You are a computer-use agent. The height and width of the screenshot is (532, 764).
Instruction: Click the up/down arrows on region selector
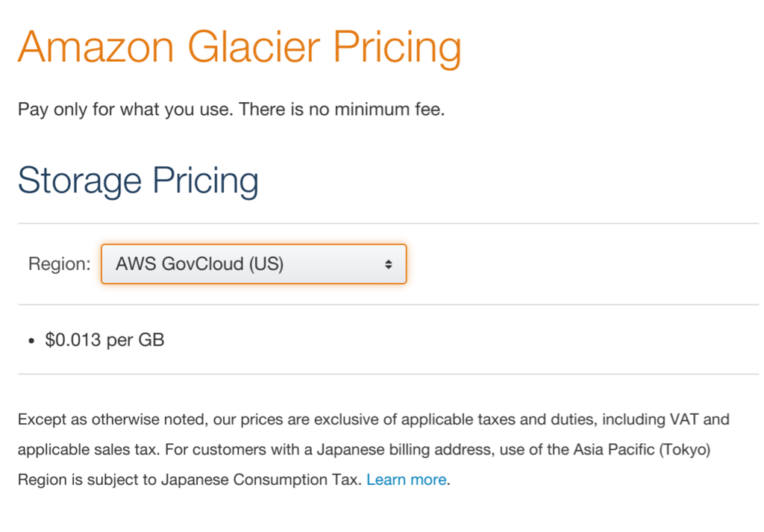click(388, 263)
